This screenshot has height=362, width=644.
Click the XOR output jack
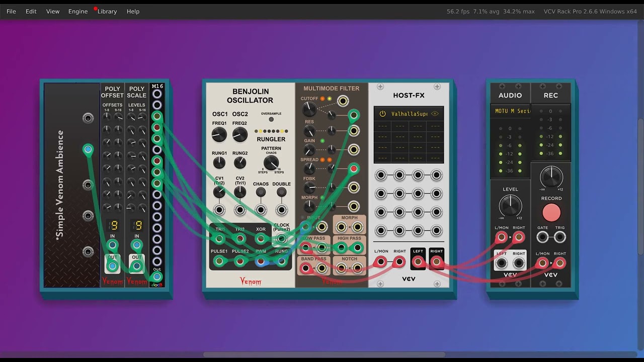(261, 239)
